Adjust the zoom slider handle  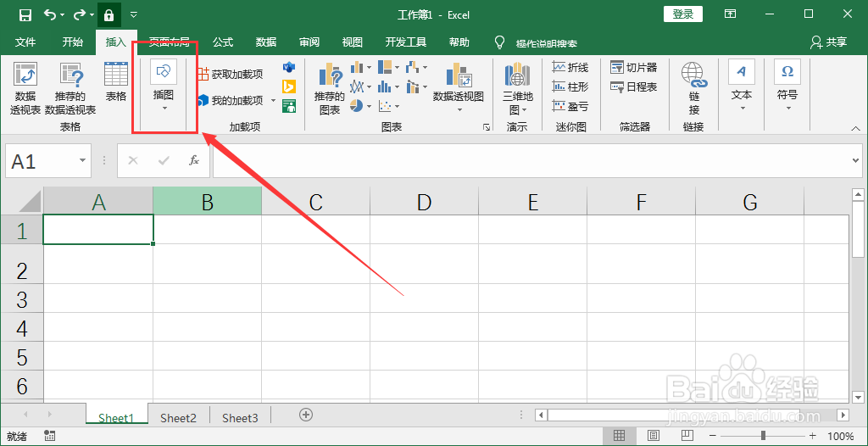coord(763,436)
